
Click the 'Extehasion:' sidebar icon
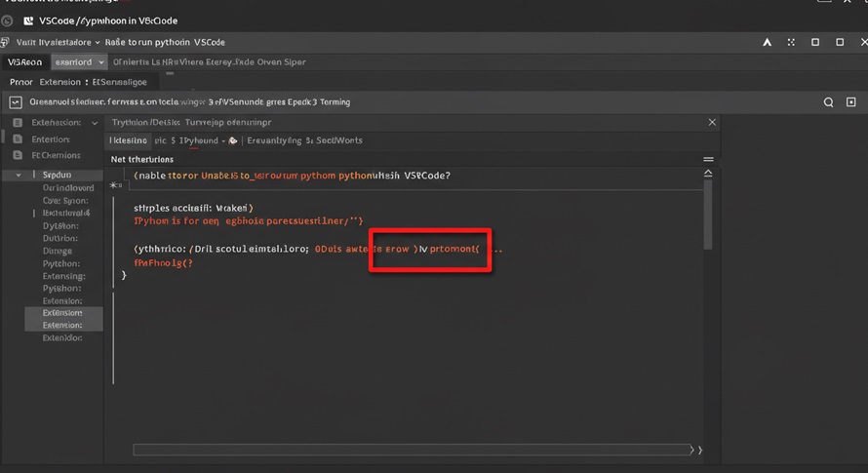point(18,123)
